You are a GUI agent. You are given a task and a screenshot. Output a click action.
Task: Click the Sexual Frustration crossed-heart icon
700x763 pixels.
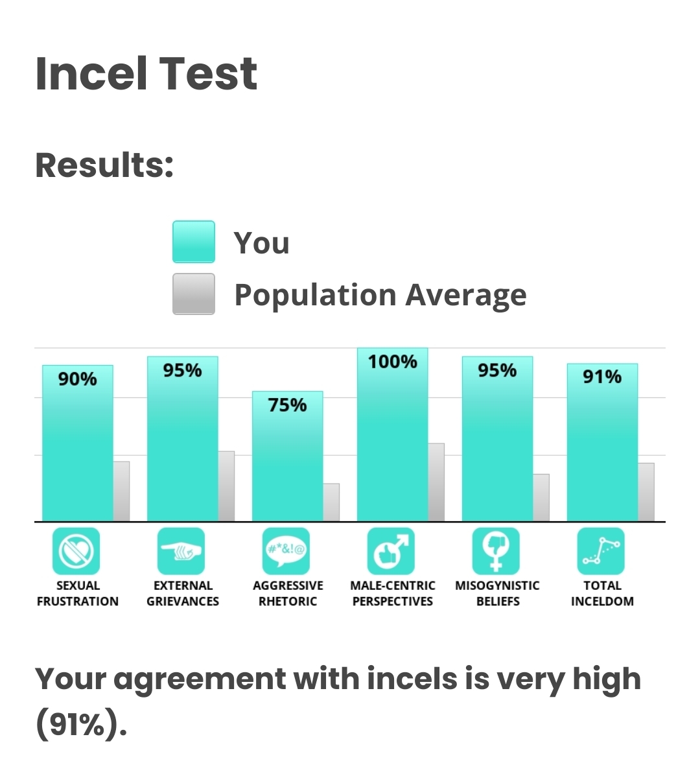click(x=76, y=551)
